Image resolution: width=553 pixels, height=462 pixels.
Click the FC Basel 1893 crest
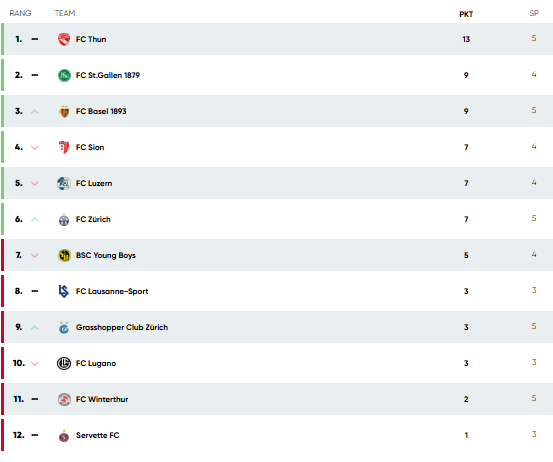click(x=64, y=111)
